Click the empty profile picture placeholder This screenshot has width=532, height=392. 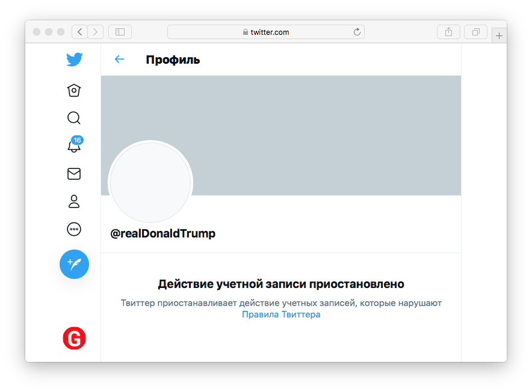coord(150,183)
